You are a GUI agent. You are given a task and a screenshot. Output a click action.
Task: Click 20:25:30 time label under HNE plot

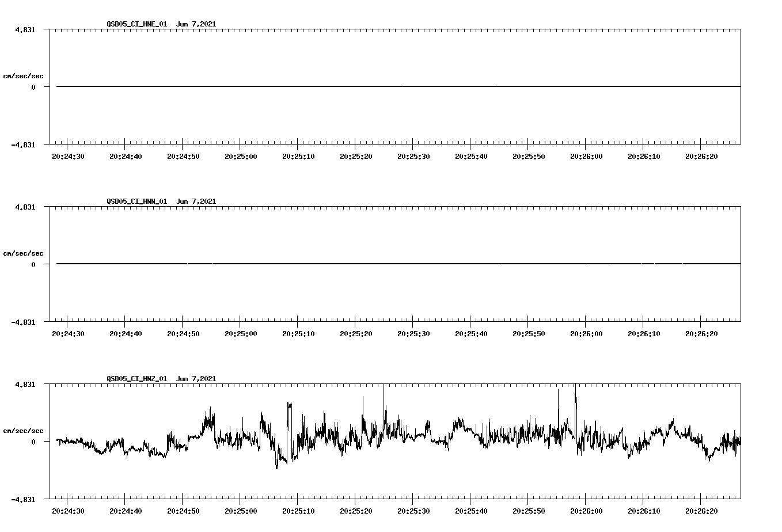(413, 157)
